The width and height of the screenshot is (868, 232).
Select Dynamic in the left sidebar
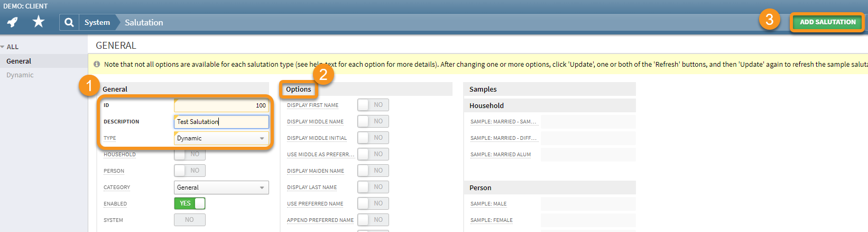click(20, 75)
